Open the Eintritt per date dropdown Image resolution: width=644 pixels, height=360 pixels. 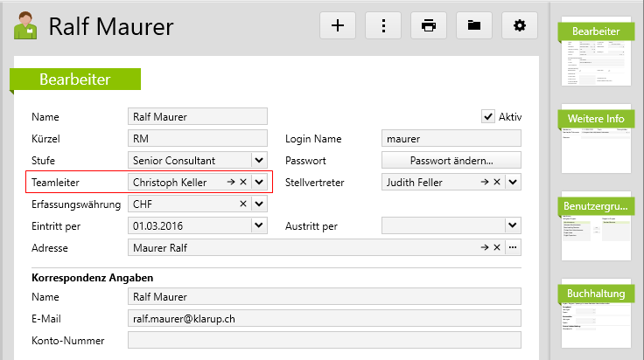pos(259,225)
